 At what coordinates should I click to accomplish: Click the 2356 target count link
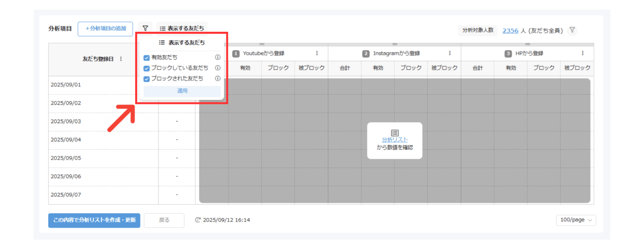pyautogui.click(x=510, y=31)
